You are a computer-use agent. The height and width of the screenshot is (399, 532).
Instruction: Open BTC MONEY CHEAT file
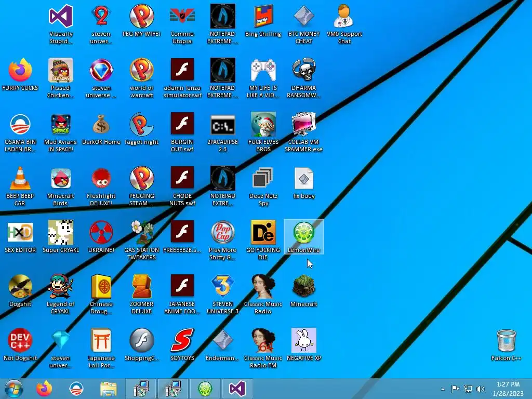[x=303, y=24]
